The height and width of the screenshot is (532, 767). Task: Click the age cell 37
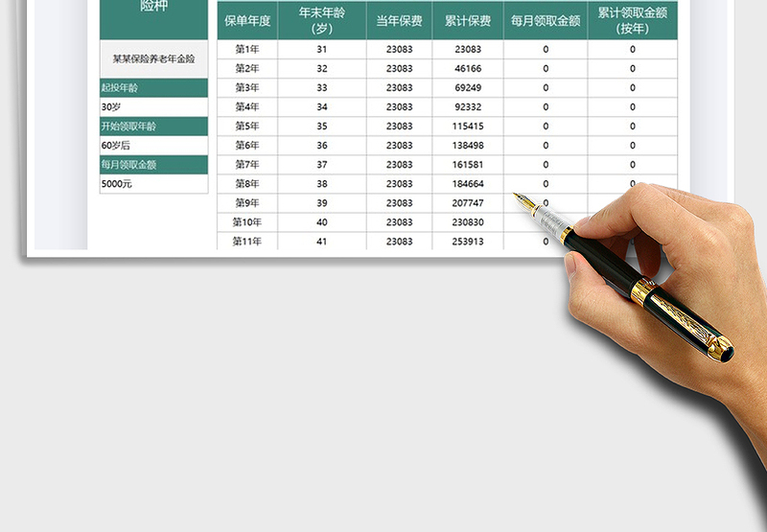[x=322, y=164]
